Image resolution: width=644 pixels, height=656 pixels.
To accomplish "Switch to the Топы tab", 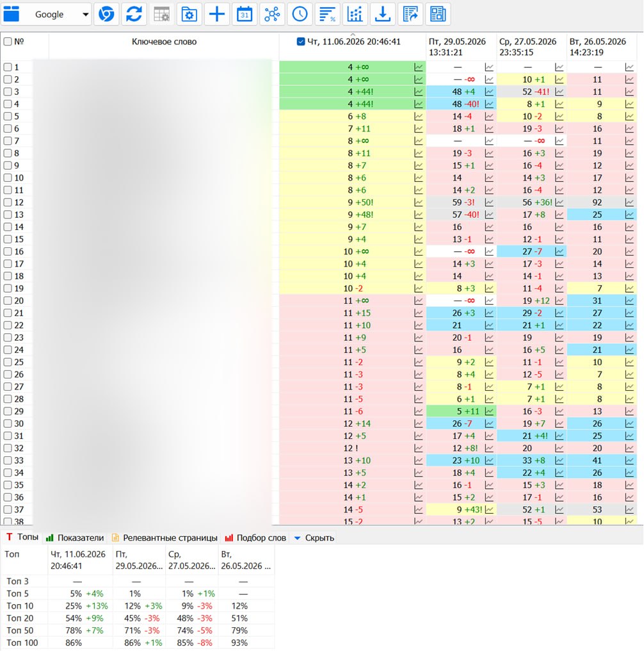I will click(x=22, y=537).
